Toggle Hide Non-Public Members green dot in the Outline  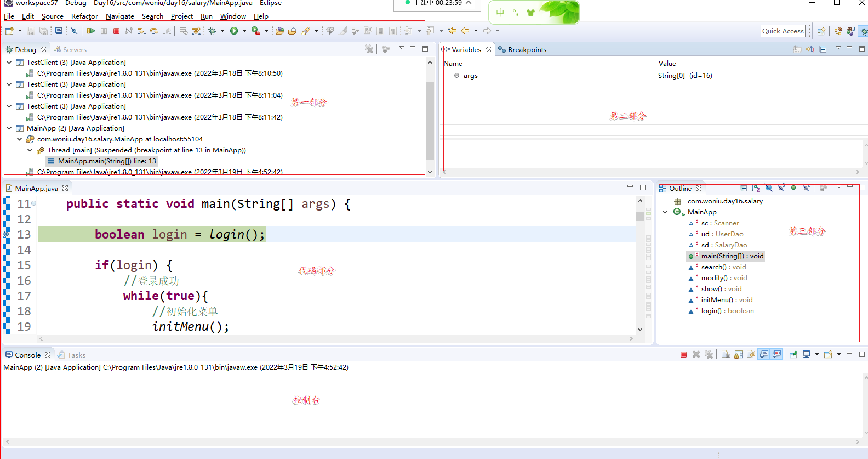pyautogui.click(x=793, y=188)
